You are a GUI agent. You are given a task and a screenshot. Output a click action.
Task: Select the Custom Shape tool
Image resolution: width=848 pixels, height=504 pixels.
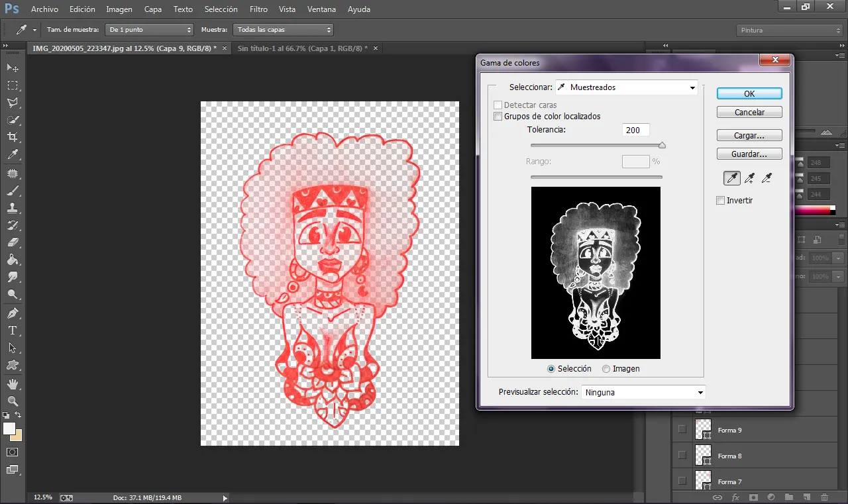pyautogui.click(x=13, y=364)
